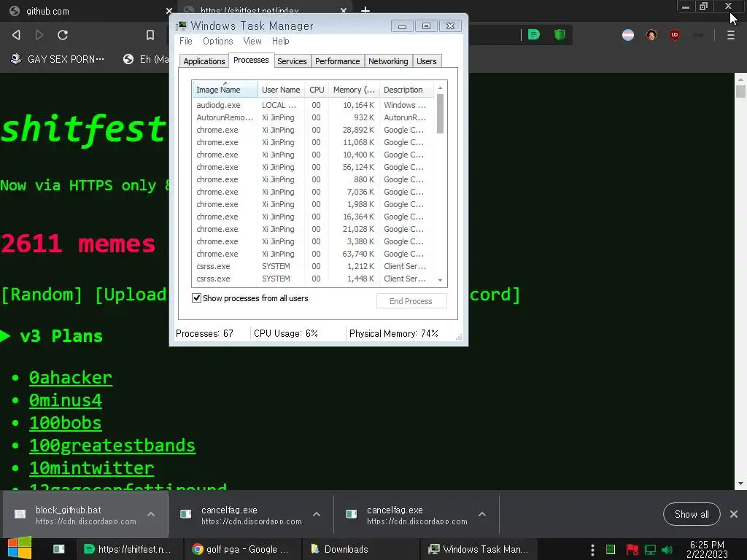This screenshot has height=560, width=747.
Task: Click browser page scrollbar down arrow
Action: point(740,483)
